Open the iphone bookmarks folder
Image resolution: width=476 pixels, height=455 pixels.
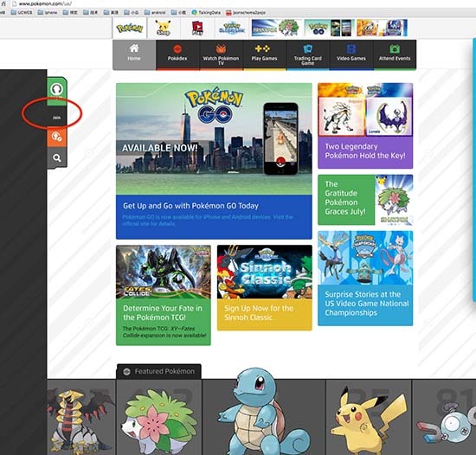click(48, 12)
